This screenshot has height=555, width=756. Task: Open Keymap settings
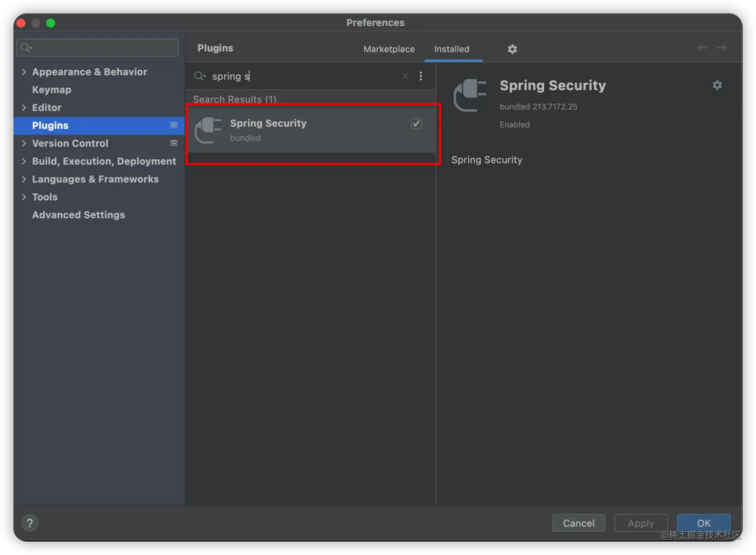pyautogui.click(x=51, y=90)
